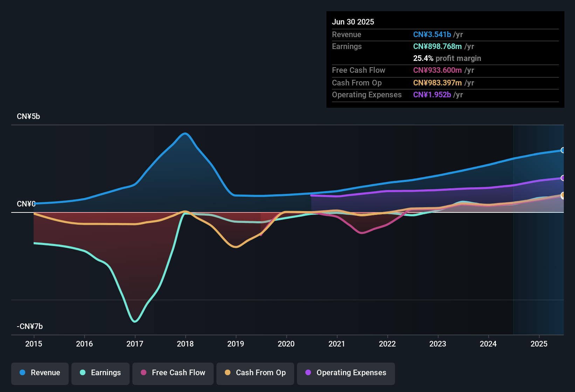Toggle the Earnings series visibility
Image resolution: width=575 pixels, height=392 pixels.
click(101, 373)
